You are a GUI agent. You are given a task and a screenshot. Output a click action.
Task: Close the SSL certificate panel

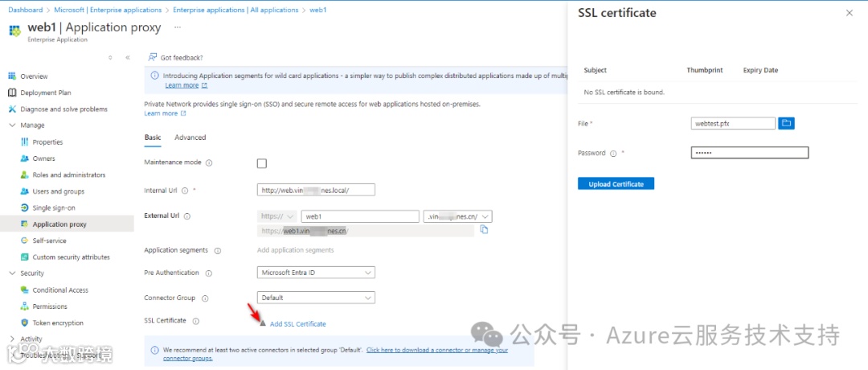coord(850,13)
